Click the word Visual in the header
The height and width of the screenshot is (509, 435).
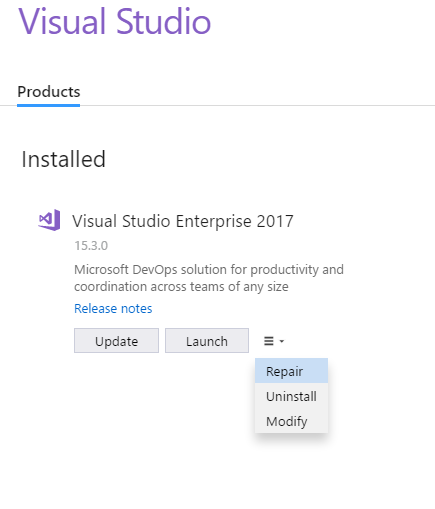tap(62, 21)
